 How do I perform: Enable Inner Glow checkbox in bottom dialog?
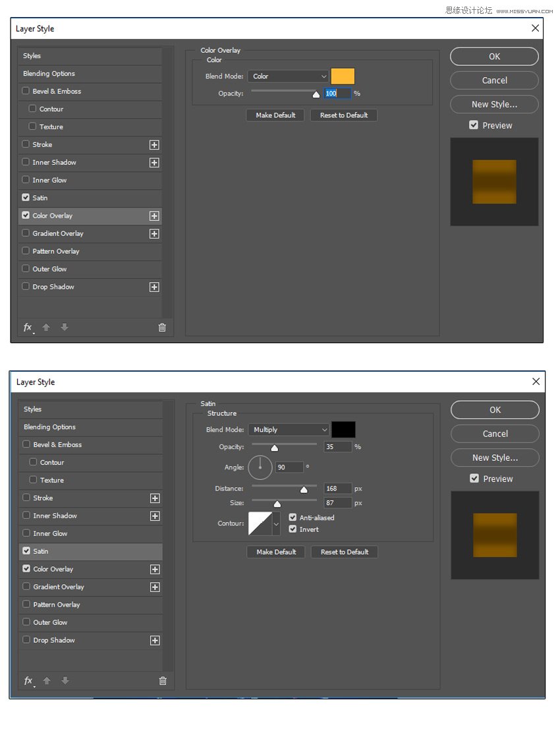[26, 533]
